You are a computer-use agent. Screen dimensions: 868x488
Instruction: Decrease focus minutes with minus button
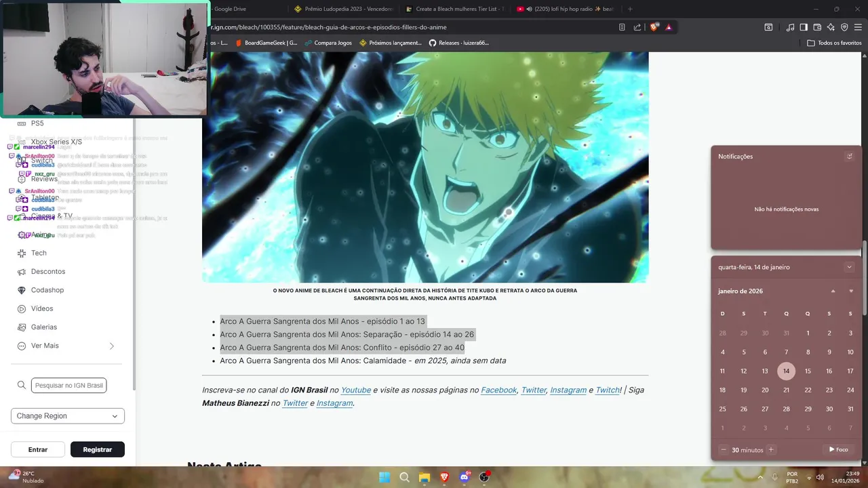pyautogui.click(x=724, y=449)
